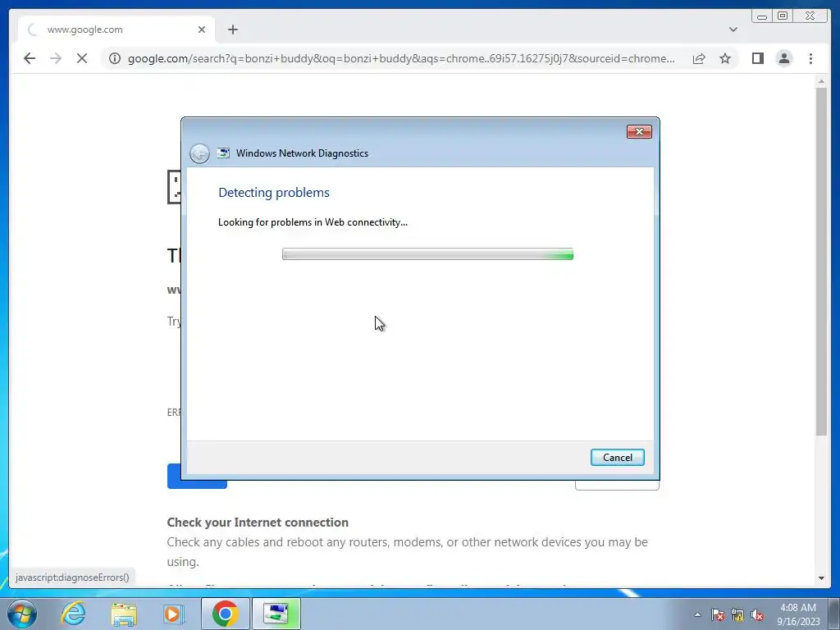Screen dimensions: 840x630
Task: Click the scrollbar up arrow
Action: (x=821, y=81)
